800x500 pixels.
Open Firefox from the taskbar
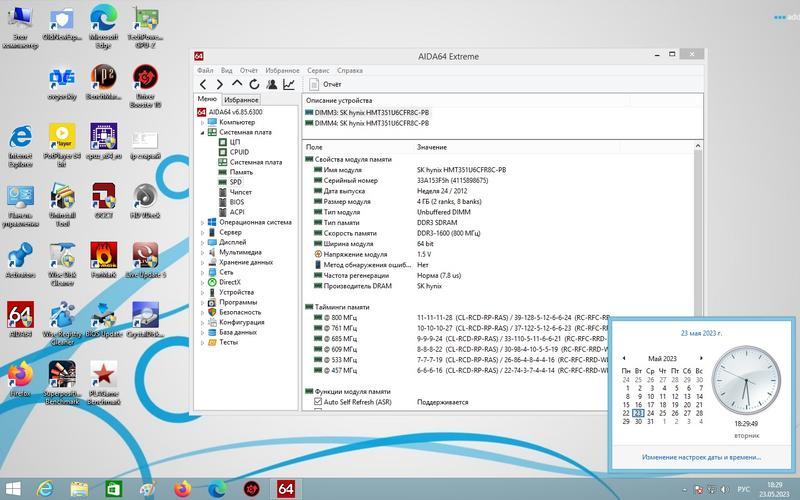click(182, 488)
